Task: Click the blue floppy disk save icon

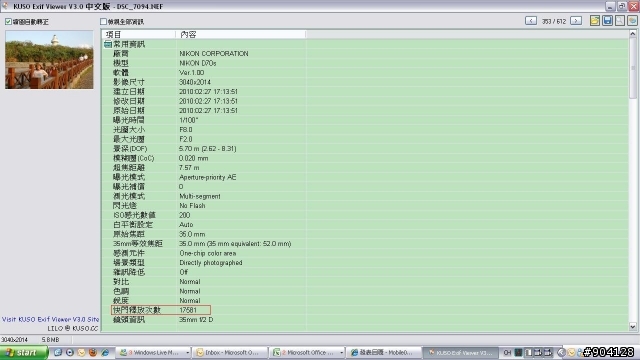Action: [x=607, y=20]
